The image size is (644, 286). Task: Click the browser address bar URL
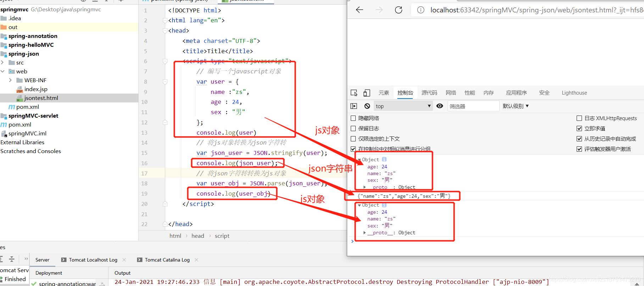click(x=537, y=10)
